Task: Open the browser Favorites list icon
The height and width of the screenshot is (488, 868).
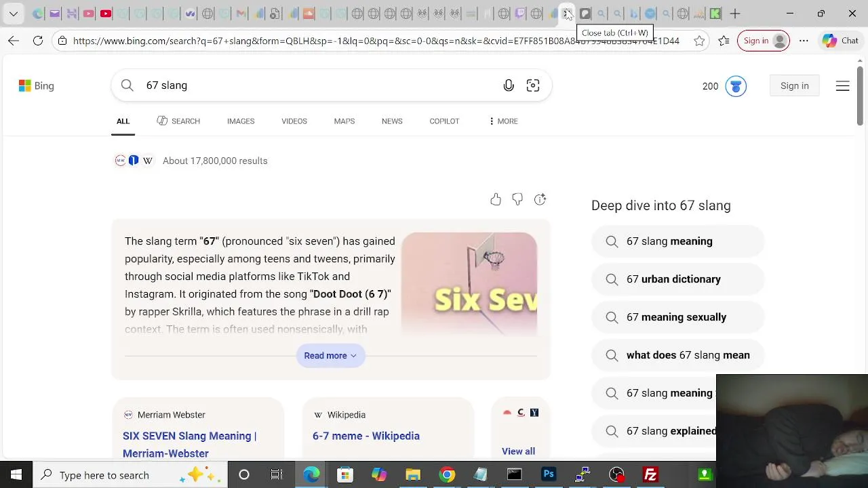Action: (x=724, y=41)
